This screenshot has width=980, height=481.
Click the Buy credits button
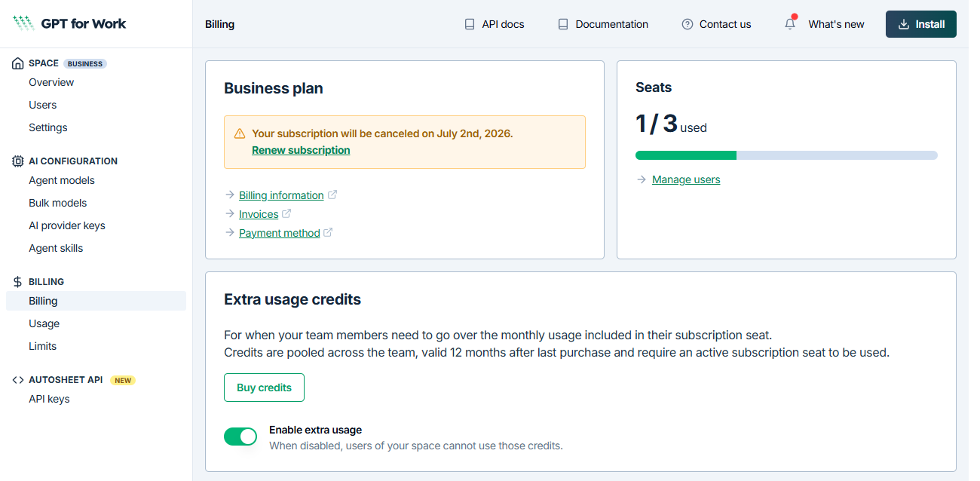[x=264, y=388]
